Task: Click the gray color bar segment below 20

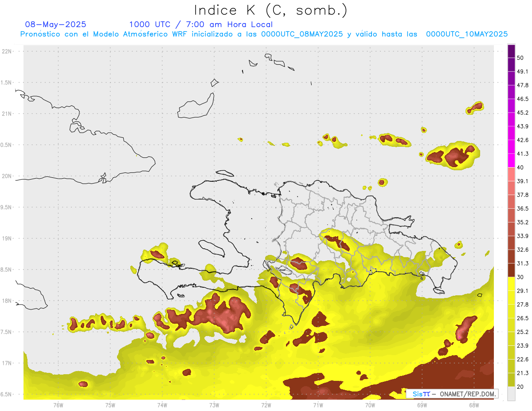Action: click(511, 394)
